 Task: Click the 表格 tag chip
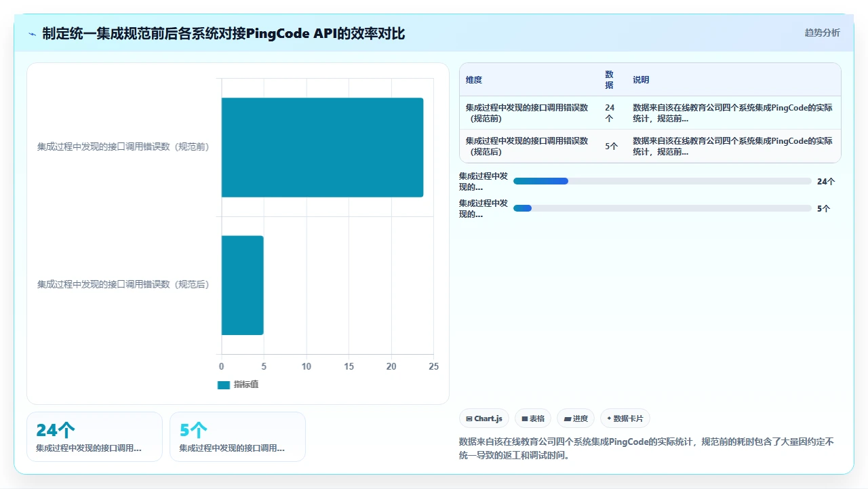(x=533, y=418)
